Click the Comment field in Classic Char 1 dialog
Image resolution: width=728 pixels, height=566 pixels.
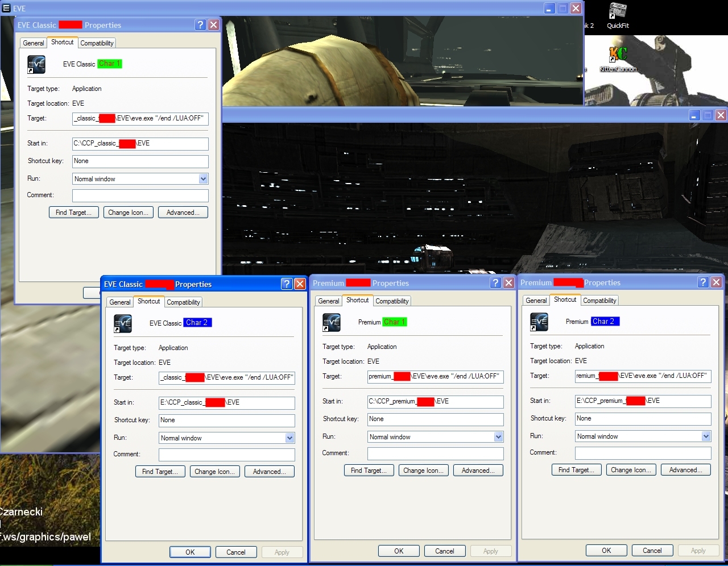click(x=140, y=195)
